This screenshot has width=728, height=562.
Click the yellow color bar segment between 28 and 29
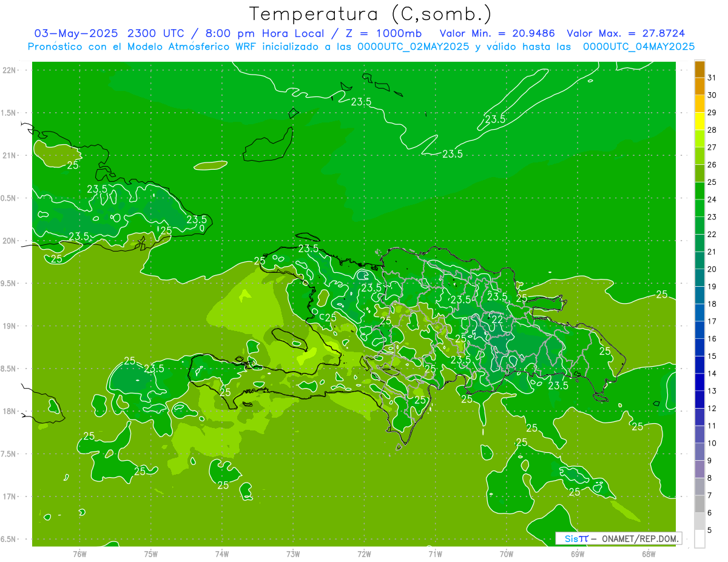point(699,121)
